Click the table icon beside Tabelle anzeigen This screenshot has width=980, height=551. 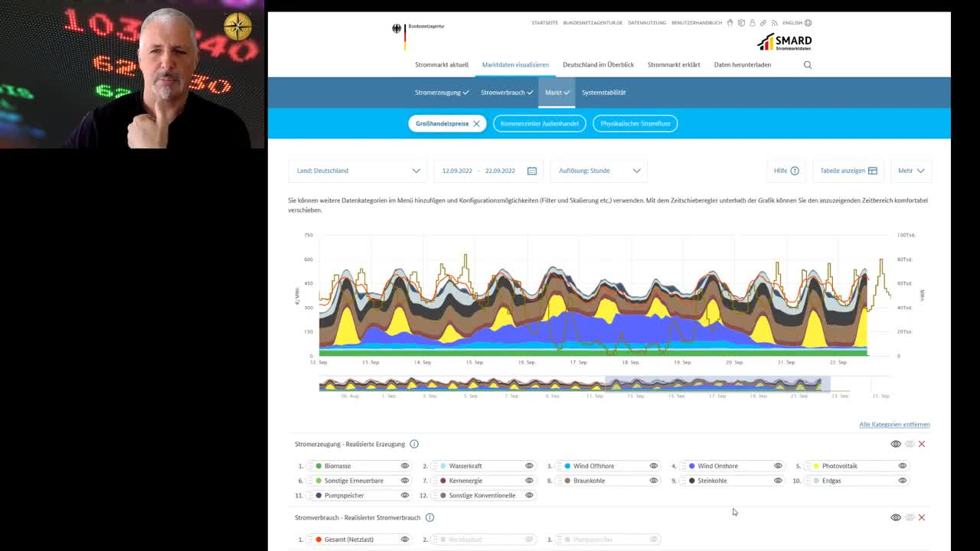click(872, 171)
